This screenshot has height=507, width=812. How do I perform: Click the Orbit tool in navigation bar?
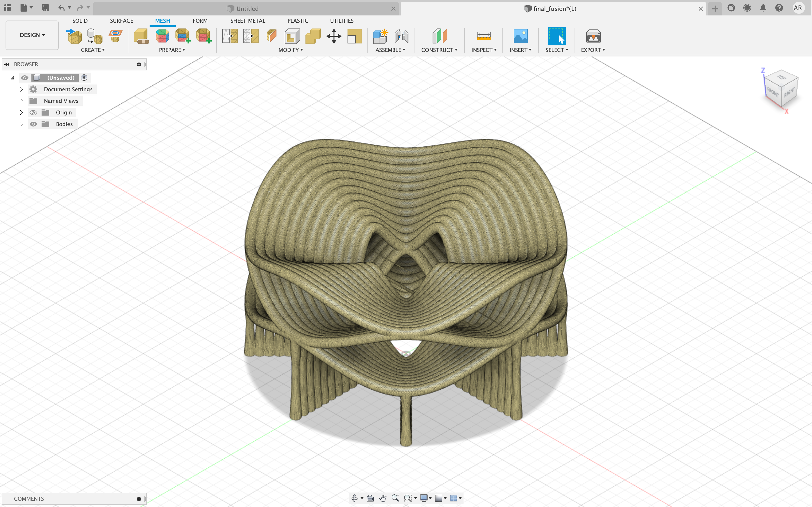[x=354, y=498]
